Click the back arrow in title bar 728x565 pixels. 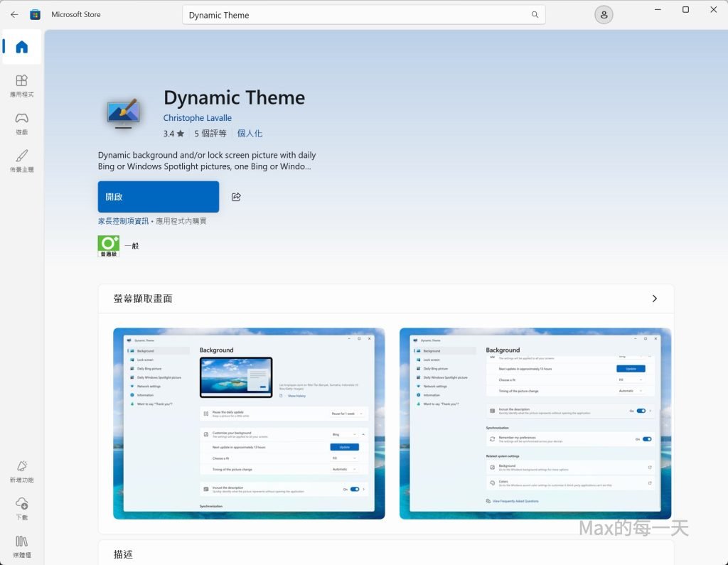pyautogui.click(x=14, y=14)
